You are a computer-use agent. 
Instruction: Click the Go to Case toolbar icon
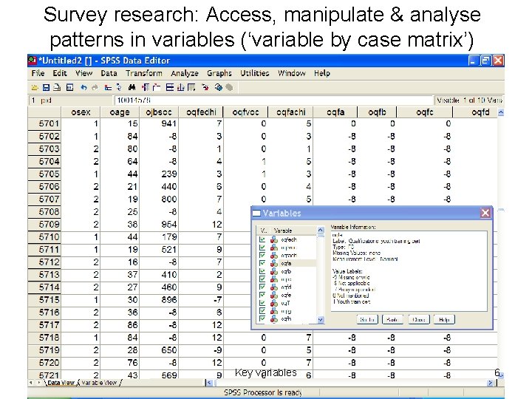108,87
